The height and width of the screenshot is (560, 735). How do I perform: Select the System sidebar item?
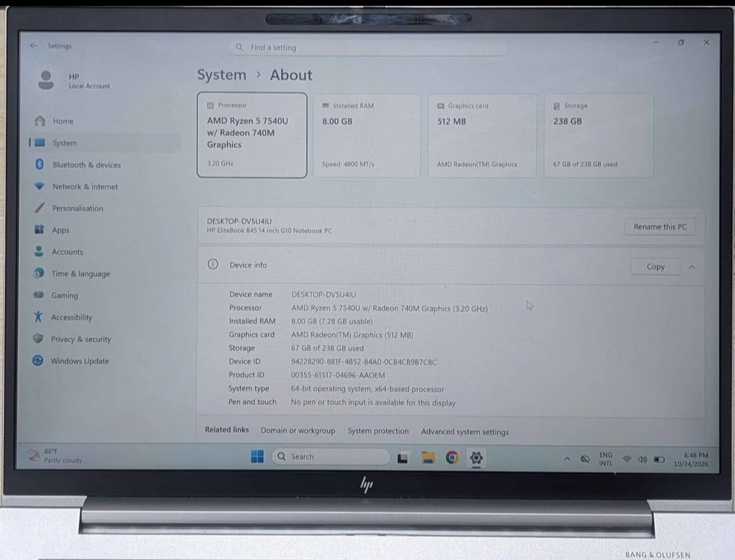[x=105, y=143]
